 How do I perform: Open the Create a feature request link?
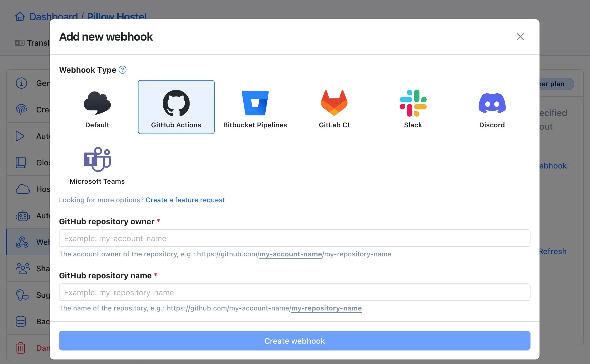(x=185, y=200)
